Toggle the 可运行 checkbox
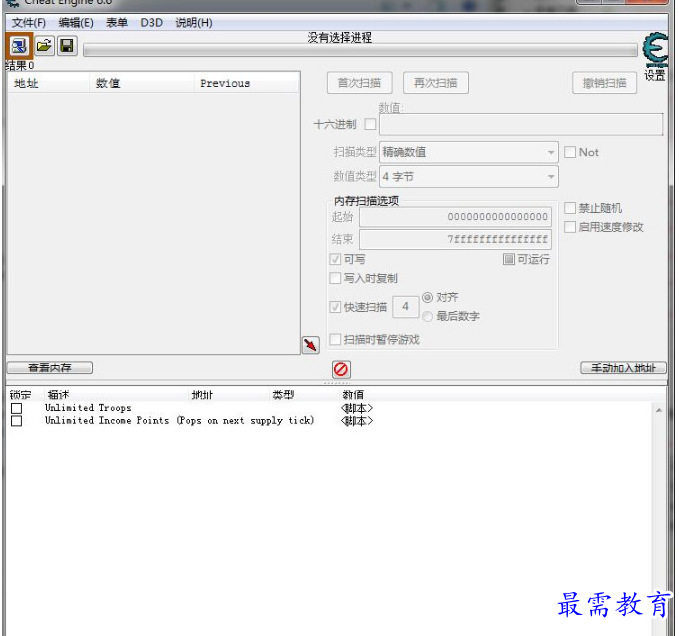This screenshot has height=636, width=679. (x=509, y=259)
